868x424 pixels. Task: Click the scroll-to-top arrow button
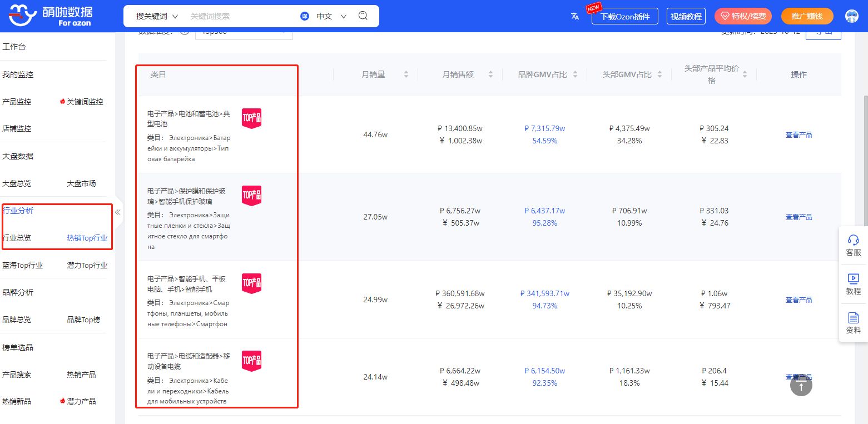(x=801, y=385)
